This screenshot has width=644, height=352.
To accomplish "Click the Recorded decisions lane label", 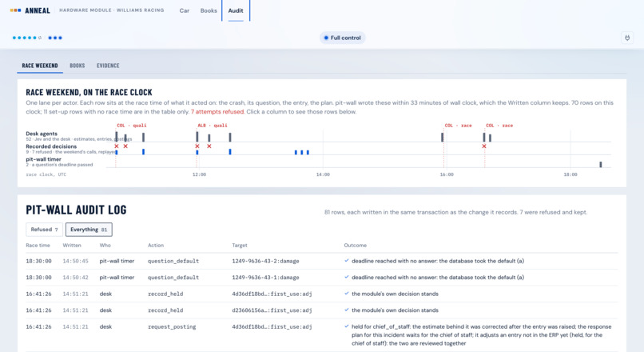I will (x=51, y=146).
